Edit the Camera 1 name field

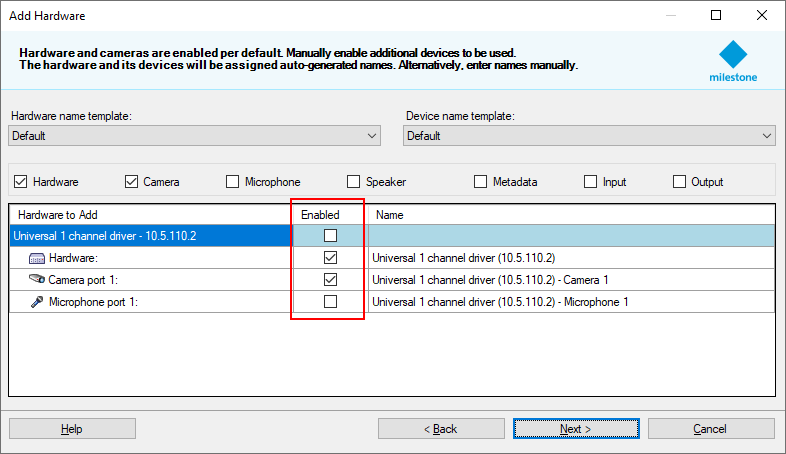pos(571,280)
